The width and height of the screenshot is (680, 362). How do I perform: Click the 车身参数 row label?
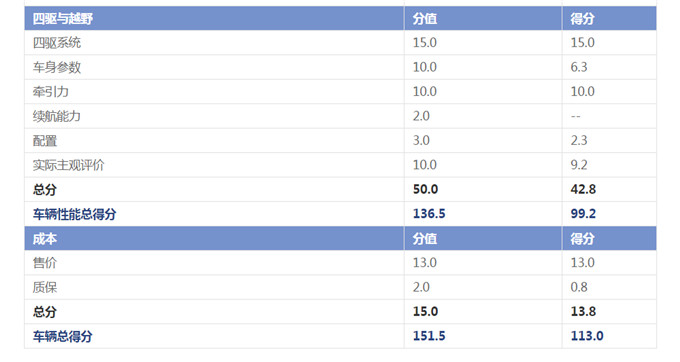(57, 67)
